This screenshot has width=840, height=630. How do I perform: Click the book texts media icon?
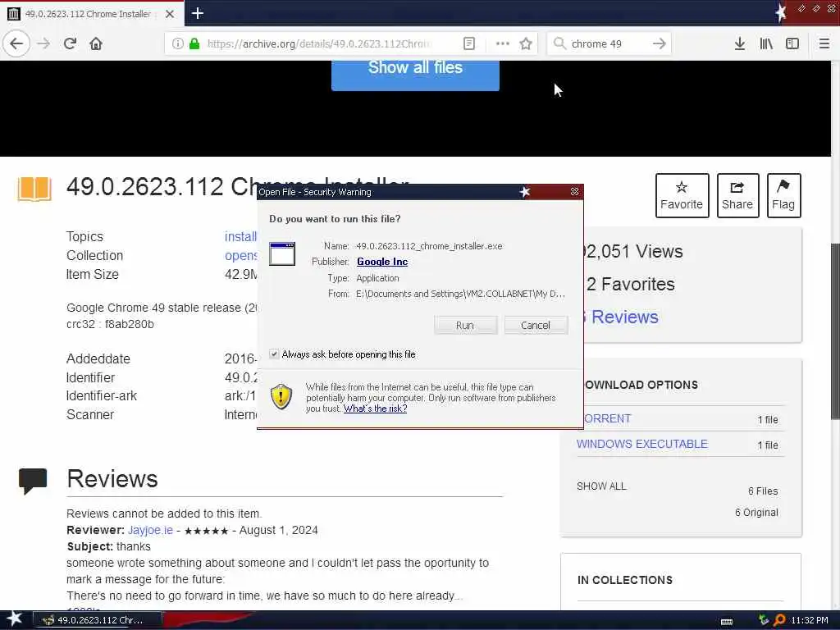tap(34, 189)
